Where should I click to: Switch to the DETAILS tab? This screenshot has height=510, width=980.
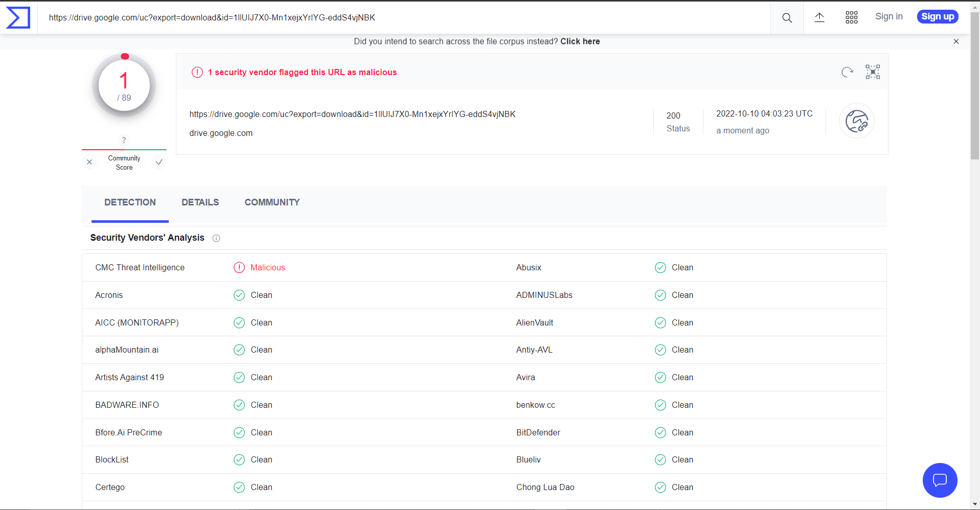click(200, 203)
